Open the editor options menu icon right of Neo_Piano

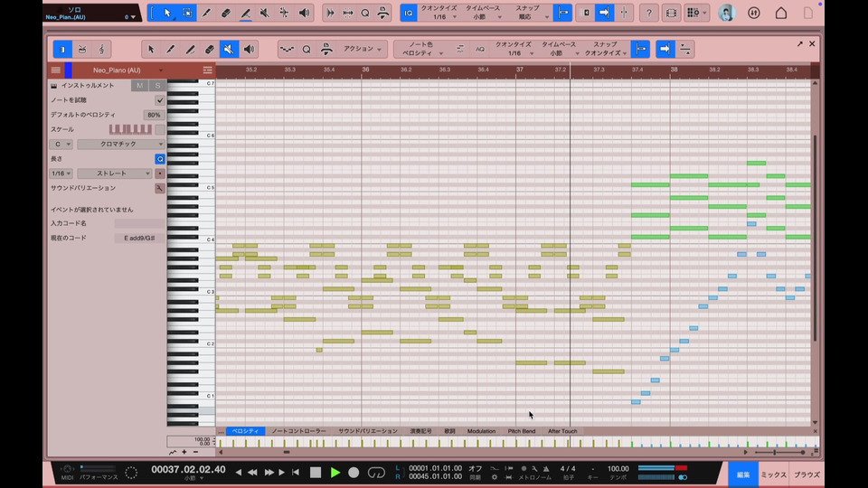tap(207, 70)
